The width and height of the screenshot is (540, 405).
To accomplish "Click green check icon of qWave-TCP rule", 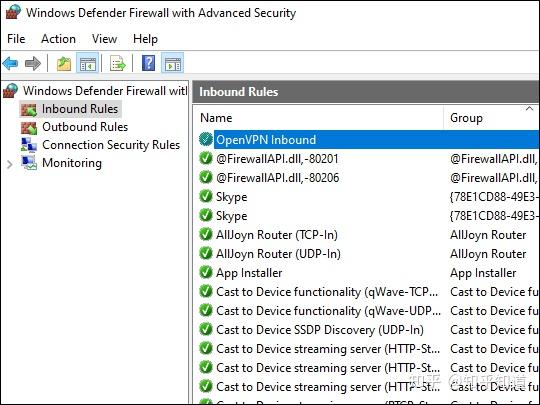I will (x=206, y=292).
